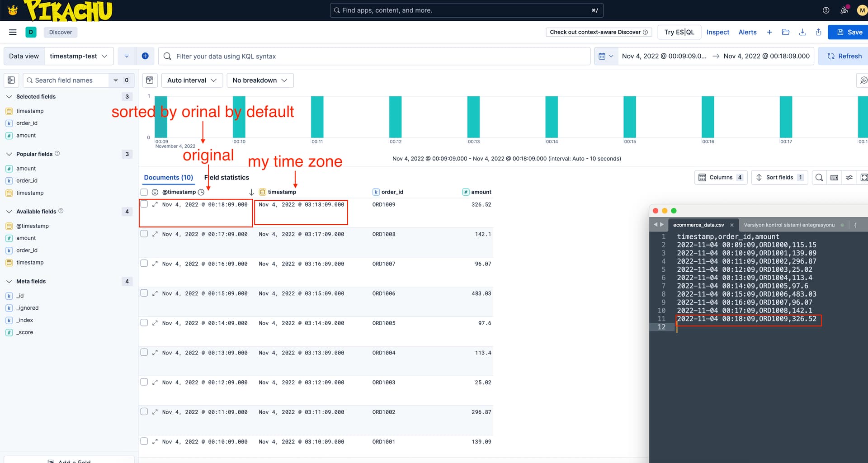This screenshot has height=463, width=868.
Task: Check the ORD1002 row checkbox
Action: point(144,411)
